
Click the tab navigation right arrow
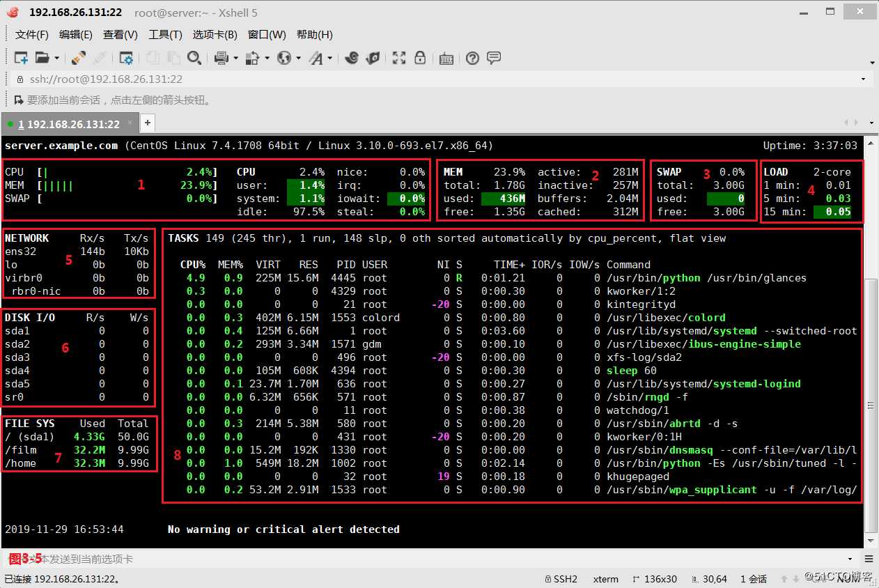point(855,123)
